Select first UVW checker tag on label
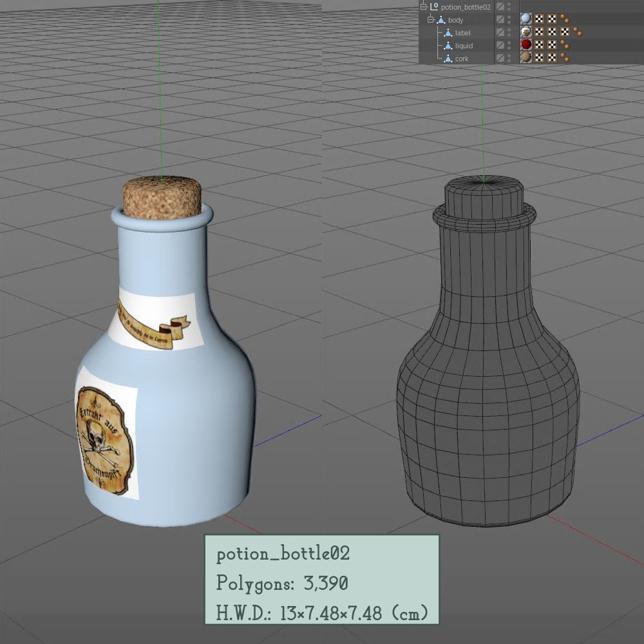Viewport: 644px width, 644px height. [539, 32]
